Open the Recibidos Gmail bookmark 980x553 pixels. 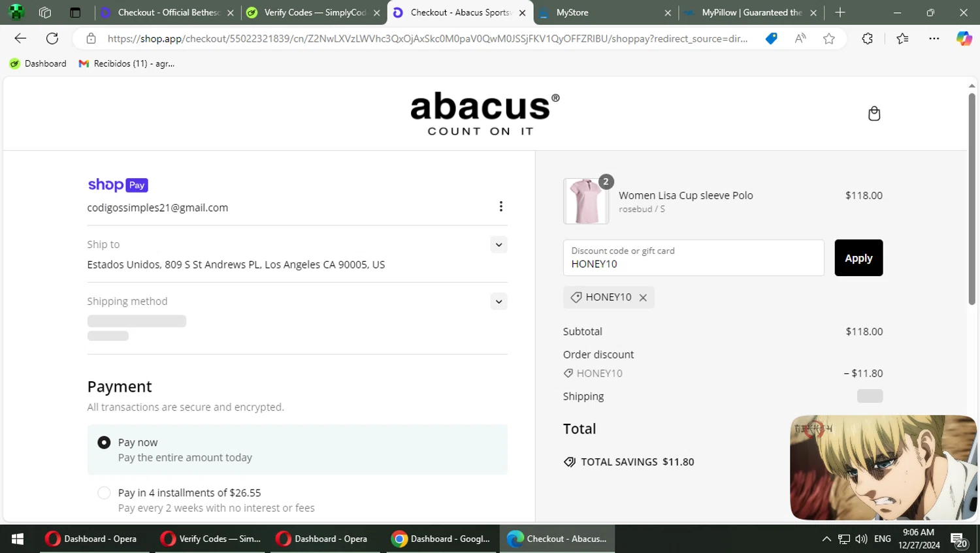[127, 63]
